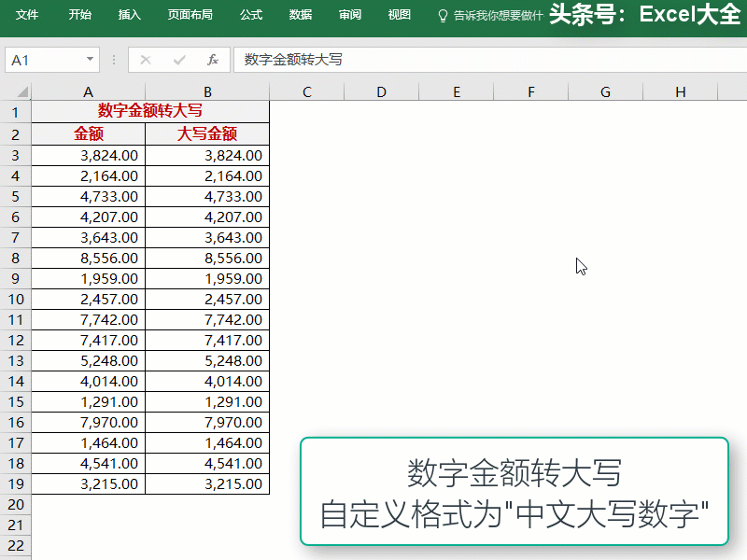Screen dimensions: 747x560
Task: Select cell B19 containing 3,215.00
Action: tap(206, 483)
